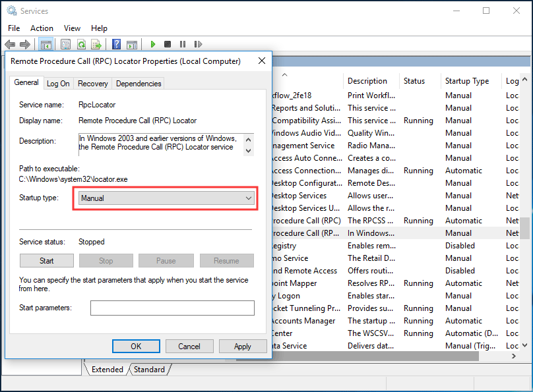Click the Export List toolbar icon

pos(96,44)
